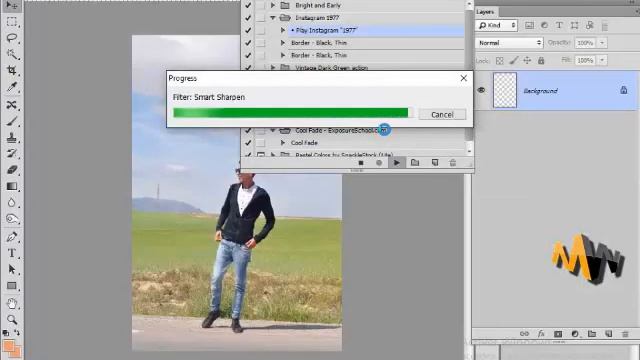Lock layer position
Screen dimensions: 640x360
(x=527, y=60)
